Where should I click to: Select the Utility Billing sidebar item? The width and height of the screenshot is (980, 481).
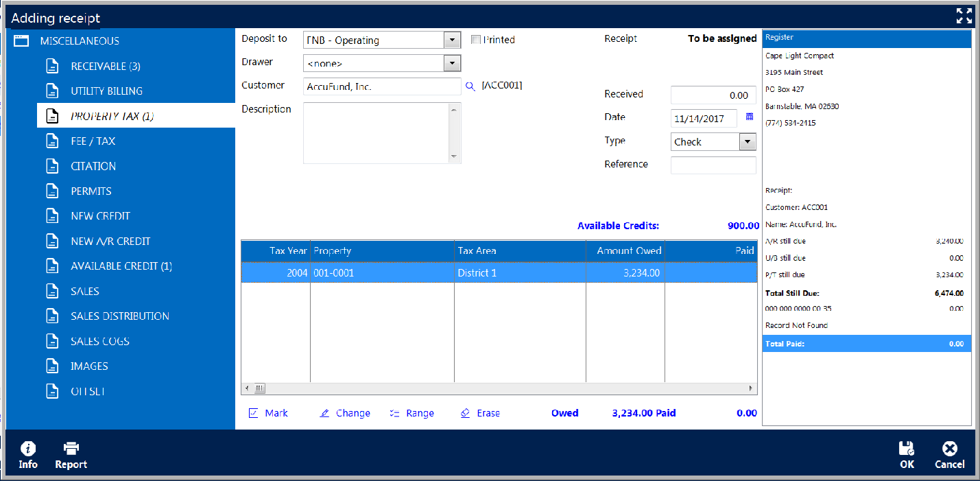[x=106, y=91]
